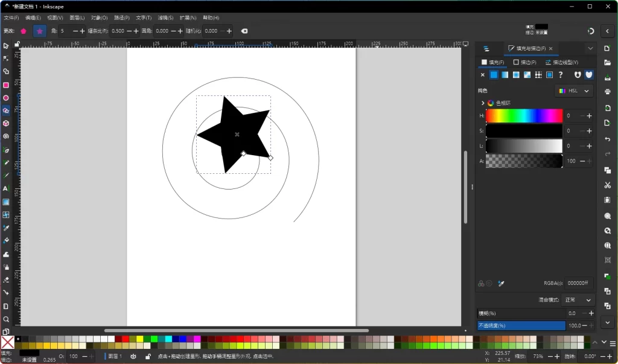The width and height of the screenshot is (618, 364).
Task: Select the Spiral tool
Action: pyautogui.click(x=6, y=136)
